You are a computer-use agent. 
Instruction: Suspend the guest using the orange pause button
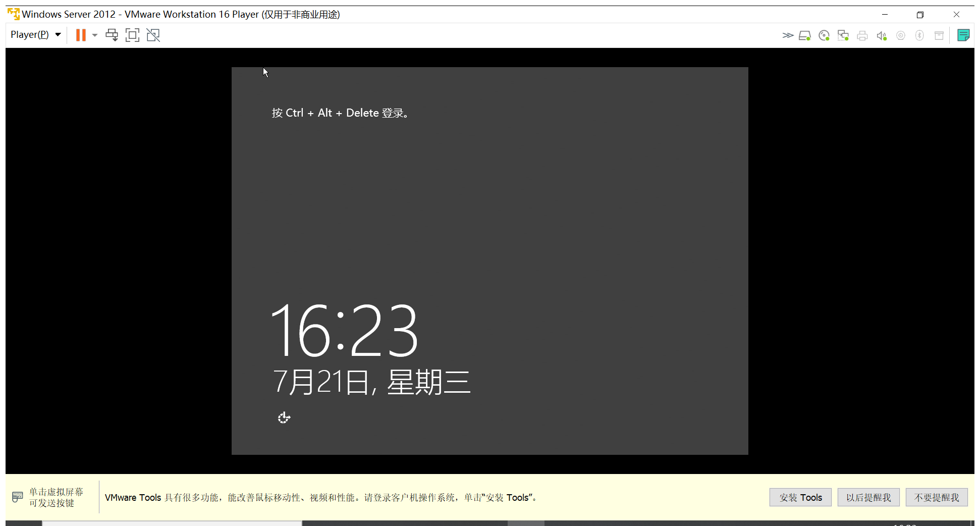(81, 35)
